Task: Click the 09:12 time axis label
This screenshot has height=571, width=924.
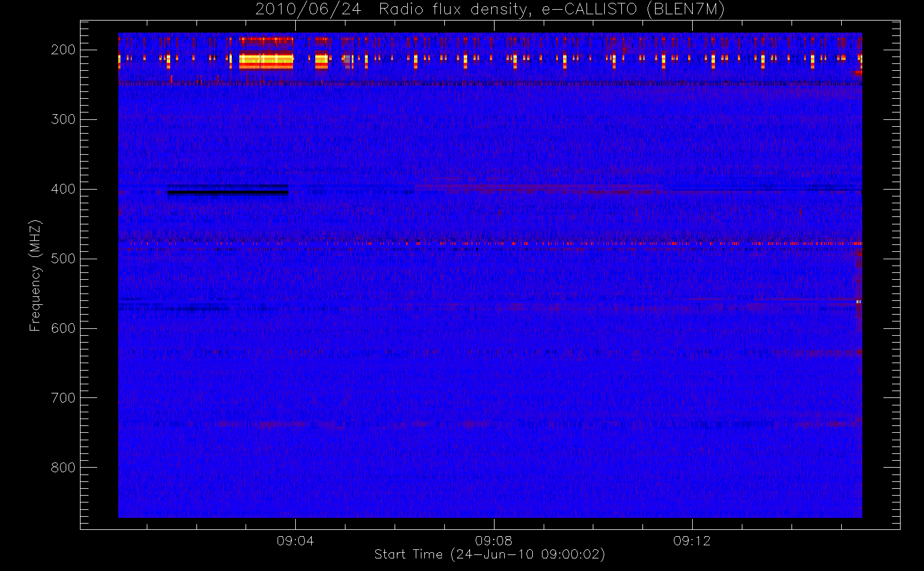Action: coord(692,541)
